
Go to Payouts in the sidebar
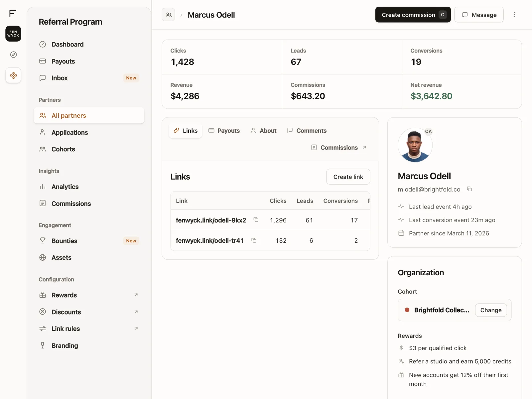coord(89,61)
